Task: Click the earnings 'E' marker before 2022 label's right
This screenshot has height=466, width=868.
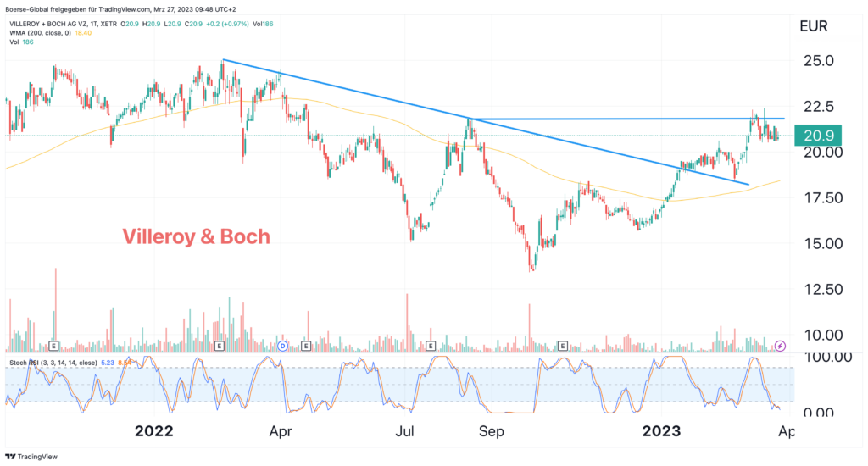Action: [220, 346]
